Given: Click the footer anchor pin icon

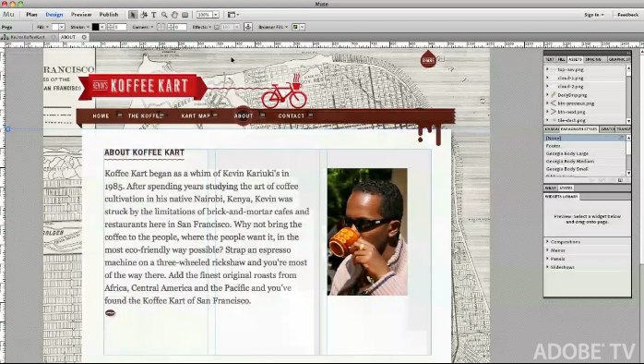Looking at the screenshot, I should (248, 27).
